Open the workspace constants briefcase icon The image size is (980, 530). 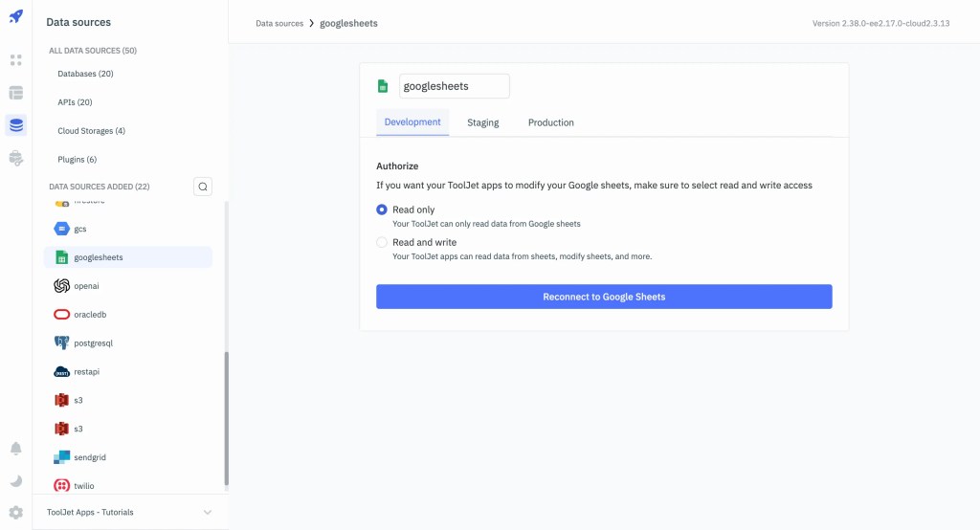point(16,158)
